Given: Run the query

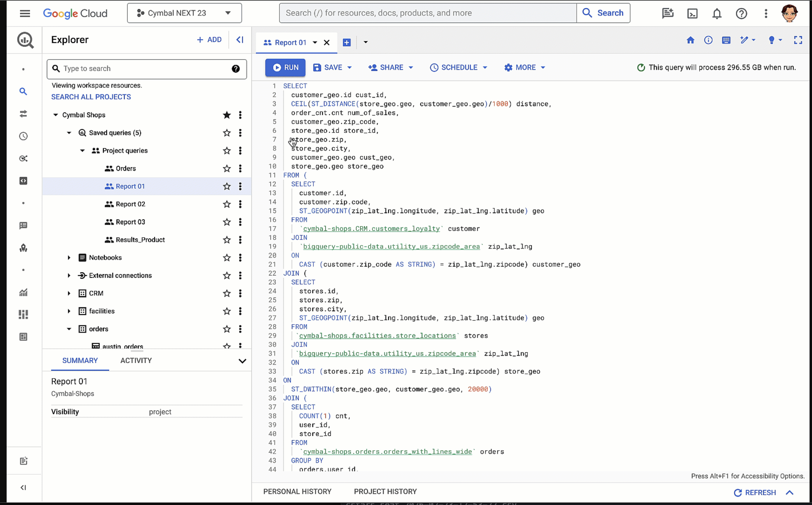Looking at the screenshot, I should pos(285,67).
